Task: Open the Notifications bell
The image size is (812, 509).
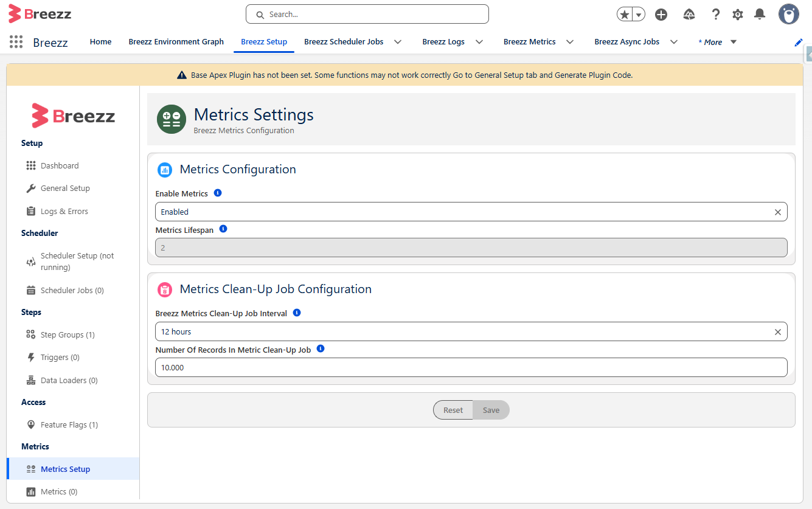Action: [760, 15]
